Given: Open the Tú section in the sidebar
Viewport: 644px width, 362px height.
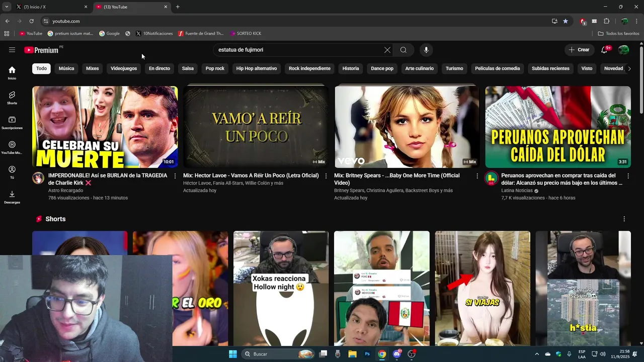Looking at the screenshot, I should coord(12,172).
